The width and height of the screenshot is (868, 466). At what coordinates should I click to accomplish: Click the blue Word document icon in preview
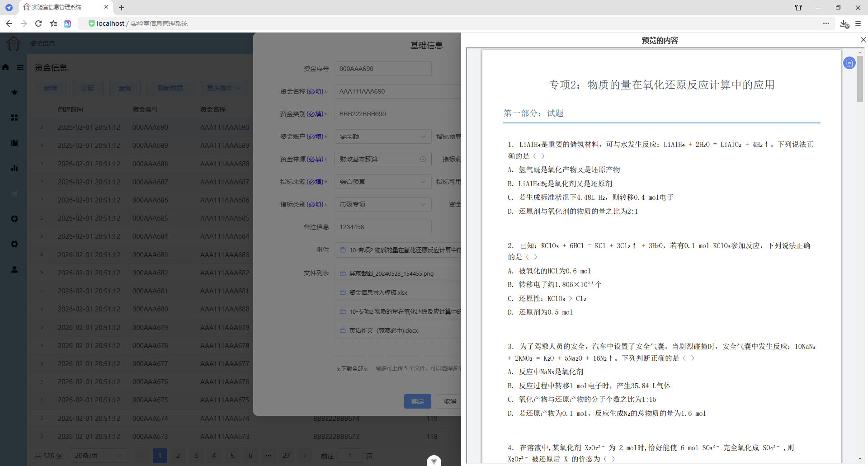(849, 63)
